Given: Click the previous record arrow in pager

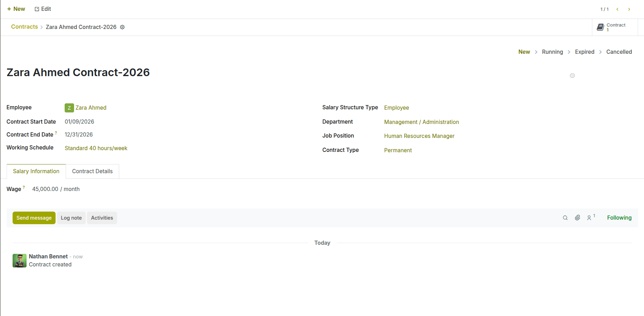Looking at the screenshot, I should point(617,9).
